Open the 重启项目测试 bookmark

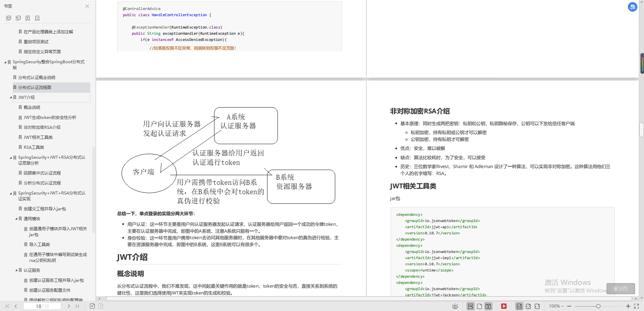point(36,42)
